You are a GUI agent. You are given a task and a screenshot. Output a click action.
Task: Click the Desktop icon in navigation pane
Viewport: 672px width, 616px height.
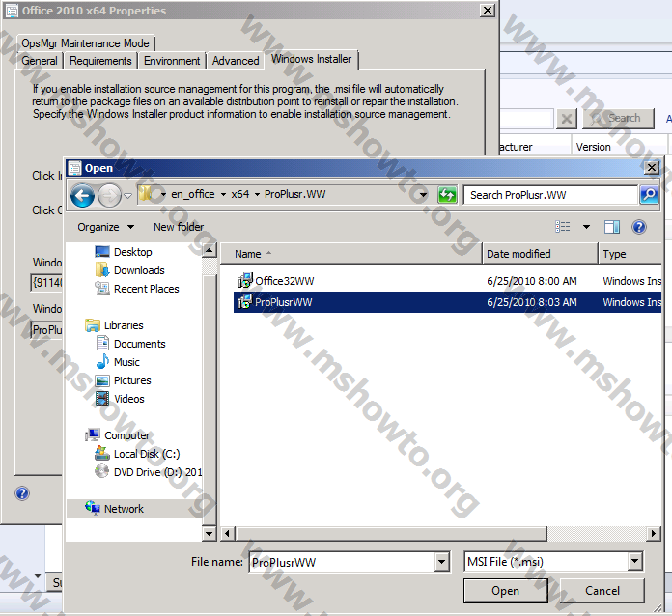(x=102, y=252)
